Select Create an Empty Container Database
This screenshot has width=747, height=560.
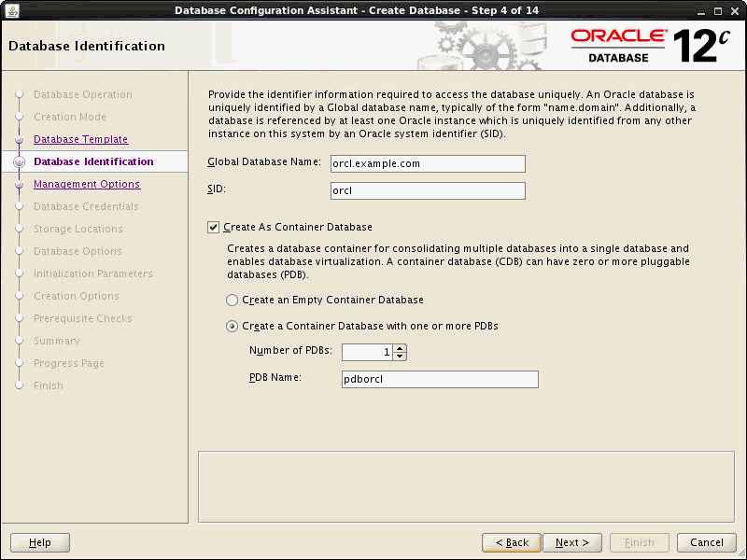[x=232, y=300]
